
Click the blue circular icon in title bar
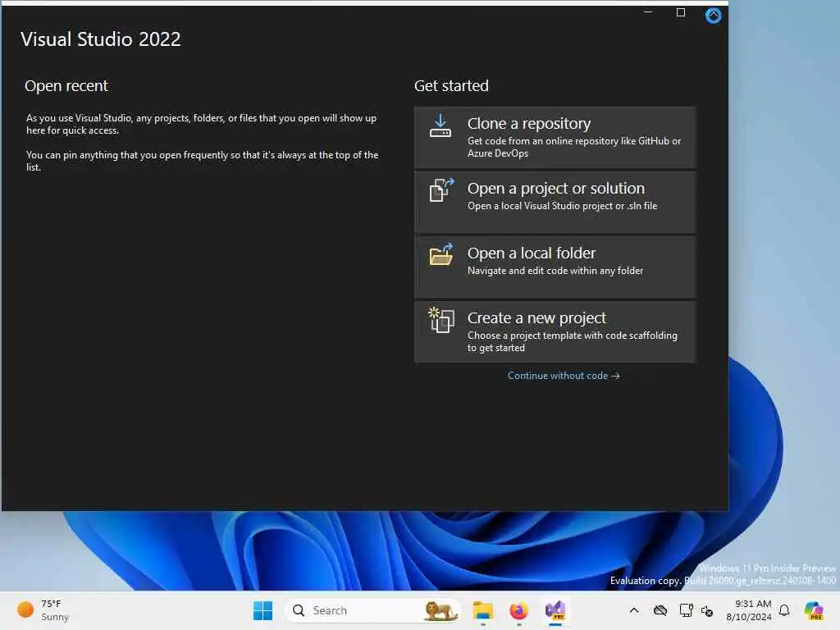click(713, 15)
